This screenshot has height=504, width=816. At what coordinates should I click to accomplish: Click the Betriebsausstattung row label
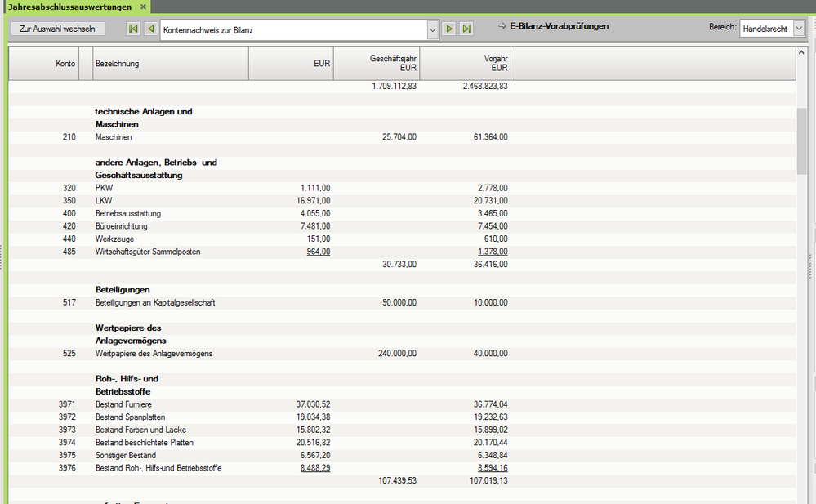pos(128,213)
